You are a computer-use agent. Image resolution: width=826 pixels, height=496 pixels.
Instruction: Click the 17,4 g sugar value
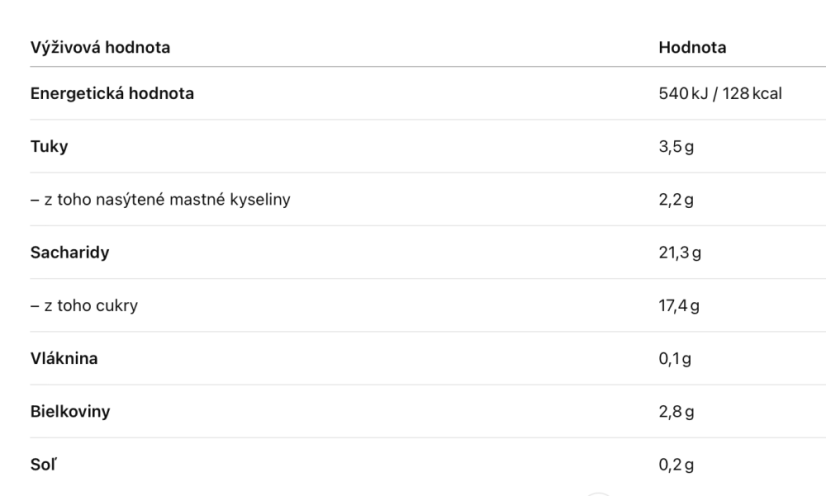point(679,305)
